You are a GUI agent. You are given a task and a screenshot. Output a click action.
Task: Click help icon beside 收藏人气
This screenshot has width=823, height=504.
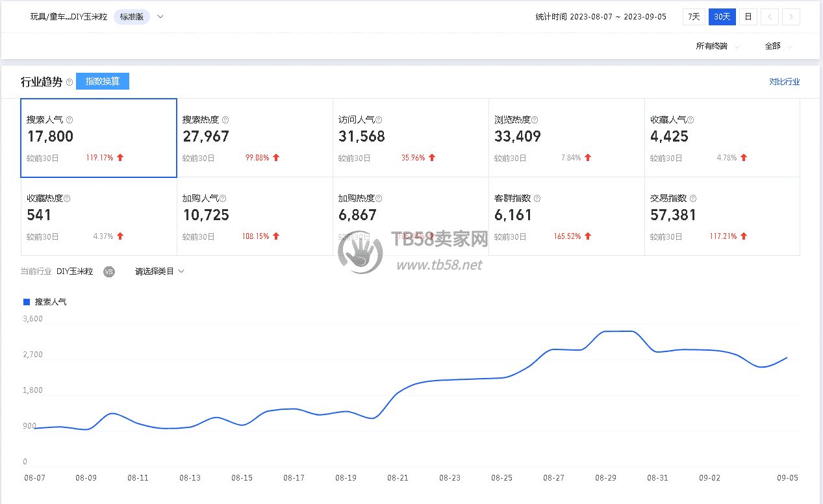click(x=690, y=120)
